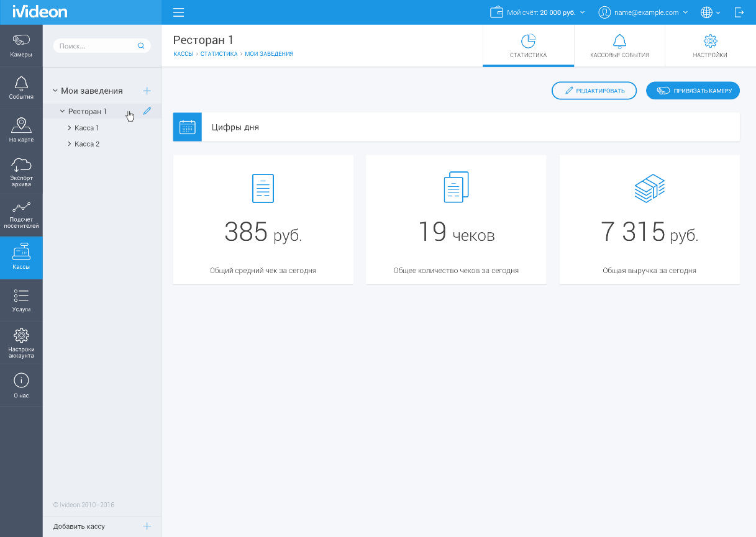This screenshot has height=537, width=756.
Task: Click the Кассы breadcrumb link
Action: (x=183, y=54)
